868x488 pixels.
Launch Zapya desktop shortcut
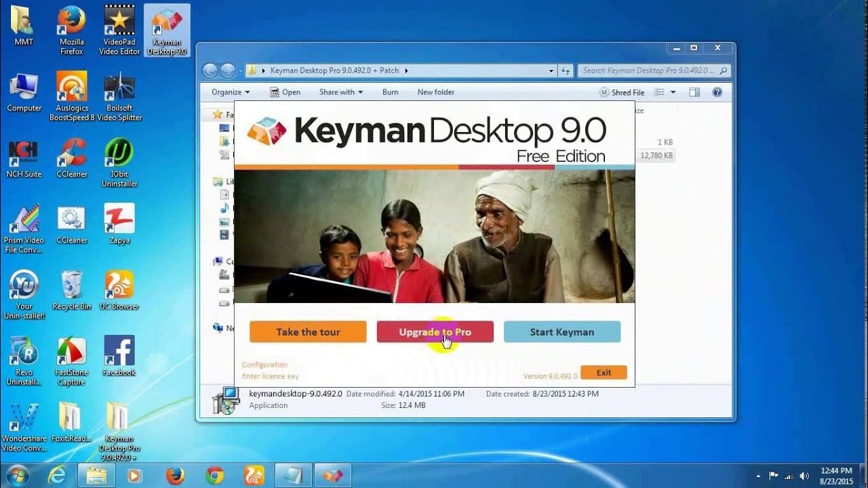[119, 224]
